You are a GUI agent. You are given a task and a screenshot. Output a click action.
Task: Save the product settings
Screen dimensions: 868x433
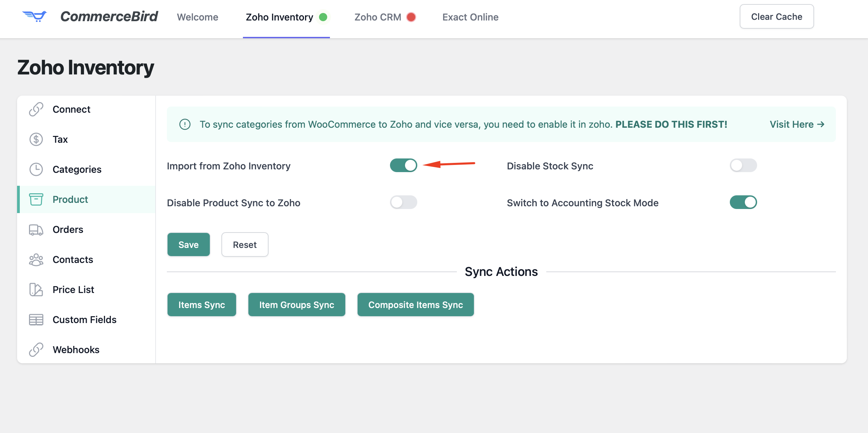(x=188, y=245)
